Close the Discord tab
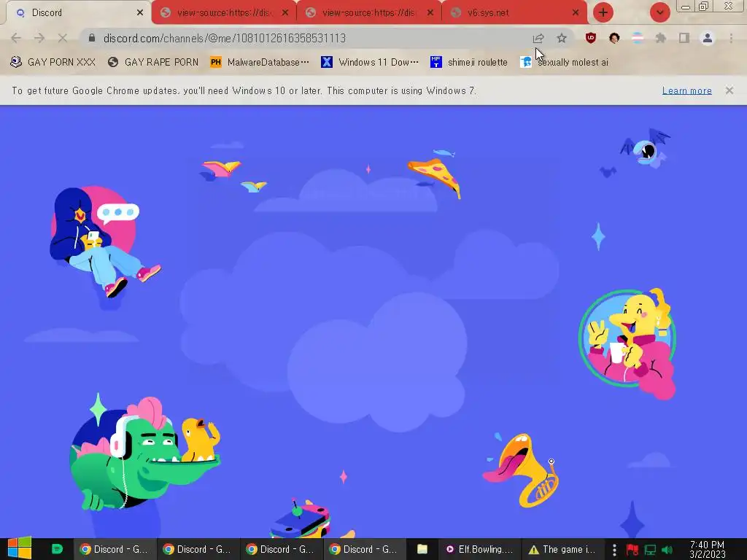747x560 pixels. 139,13
